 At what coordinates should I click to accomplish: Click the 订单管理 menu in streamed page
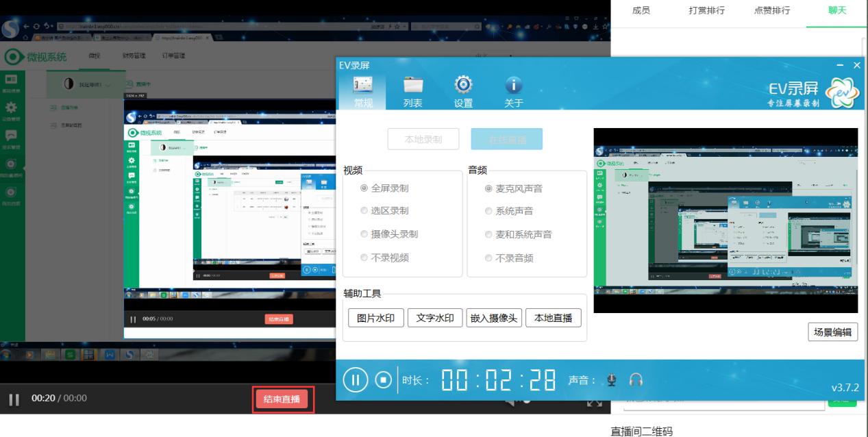coord(173,55)
